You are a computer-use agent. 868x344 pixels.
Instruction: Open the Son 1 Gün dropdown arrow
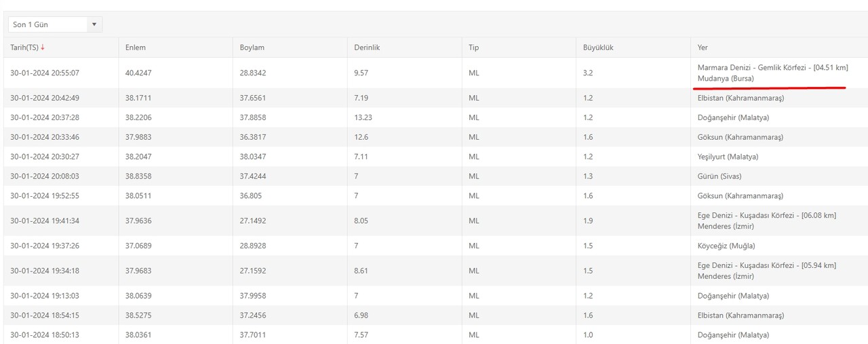click(94, 24)
